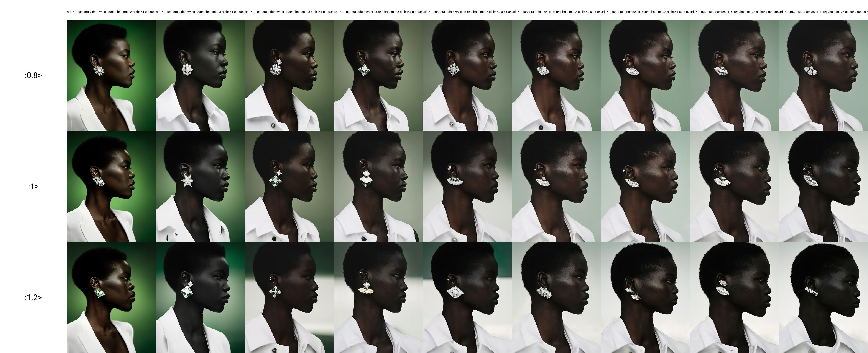Select 000006 thumbnail in the :0.8> row
The width and height of the screenshot is (868, 353).
coord(556,75)
